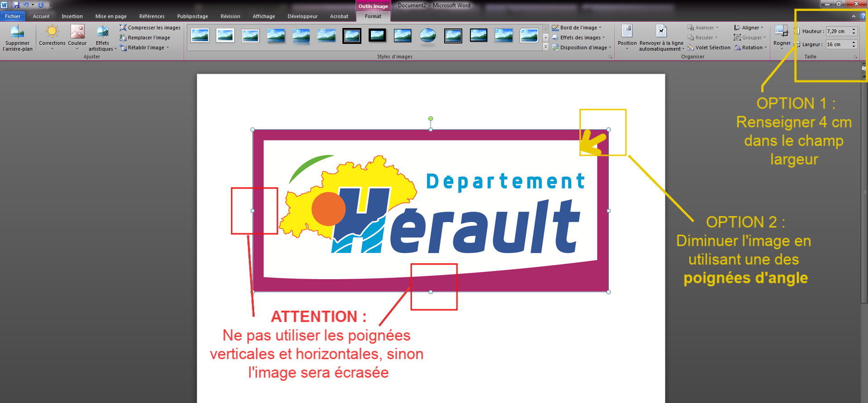
Task: Switch to the Acrobat tab
Action: tap(339, 16)
